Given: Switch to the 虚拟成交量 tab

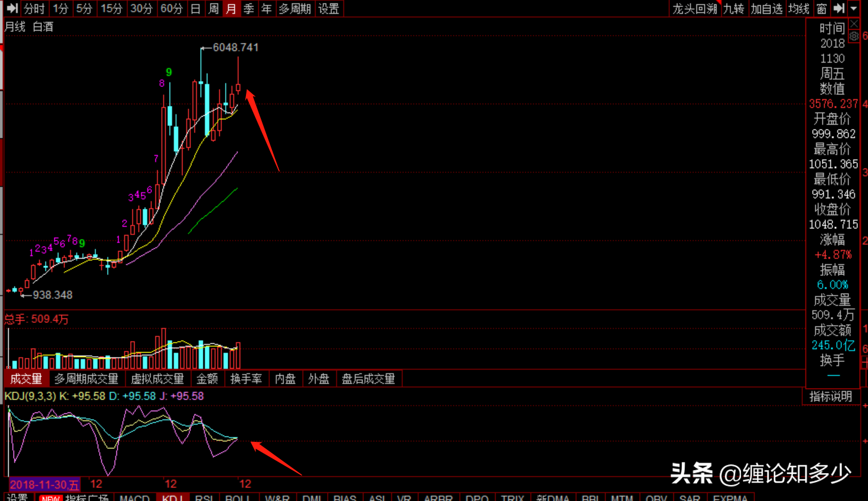Looking at the screenshot, I should [157, 379].
